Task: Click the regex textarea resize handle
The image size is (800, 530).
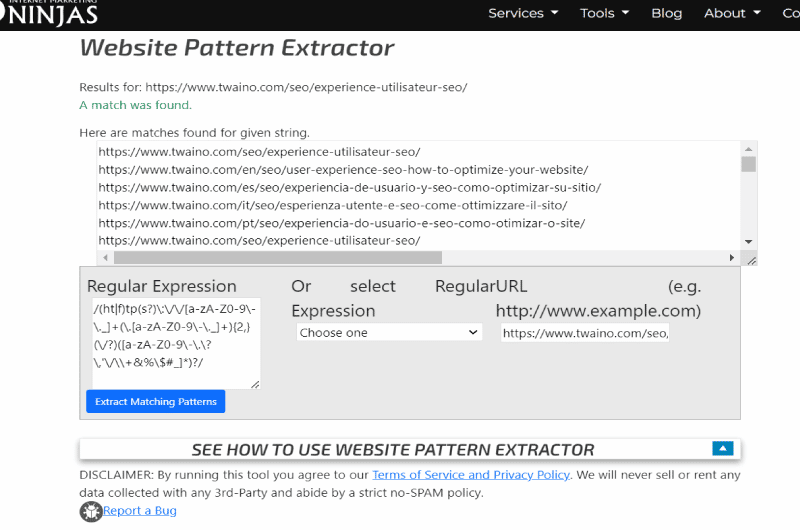Action: [x=255, y=384]
